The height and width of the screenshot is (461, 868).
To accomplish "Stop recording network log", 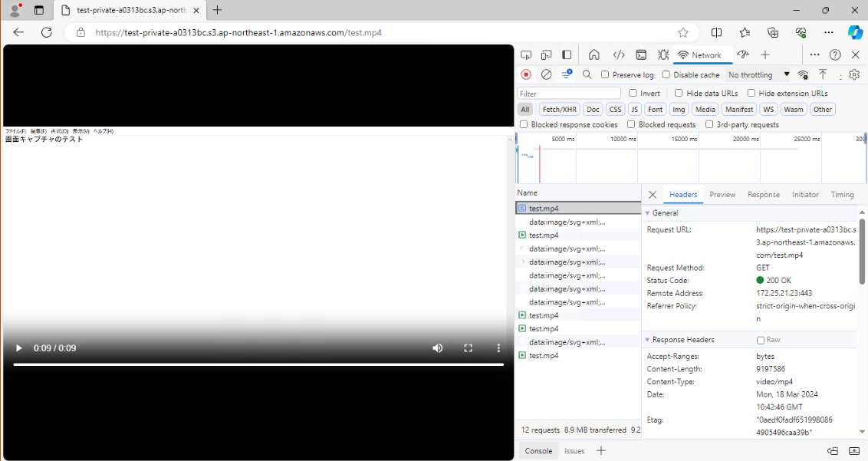I will 526,74.
